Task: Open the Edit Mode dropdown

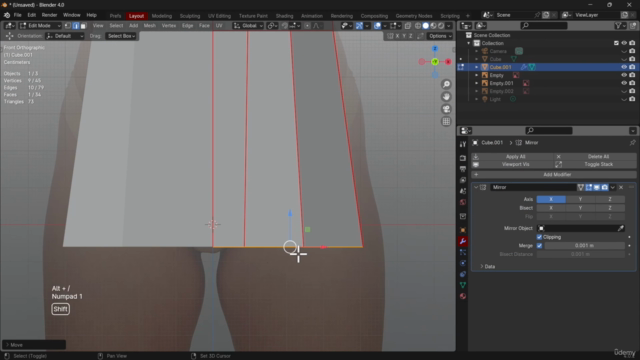Action: 40,26
